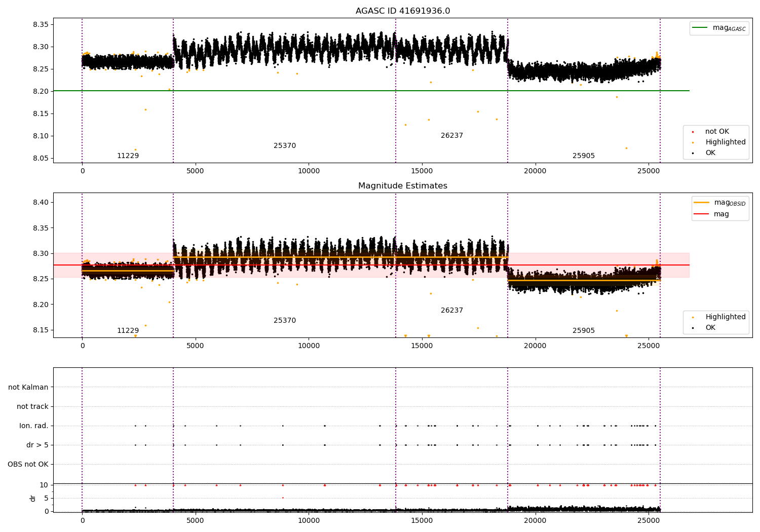Click obsid label 25905 in Magnitude Estimates plot
This screenshot has height=532, width=760.
pyautogui.click(x=584, y=331)
